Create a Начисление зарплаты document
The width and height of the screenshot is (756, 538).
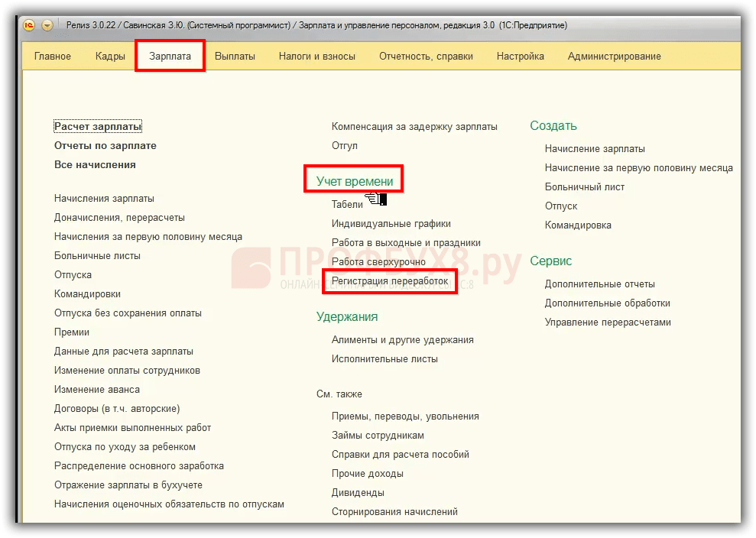[595, 149]
